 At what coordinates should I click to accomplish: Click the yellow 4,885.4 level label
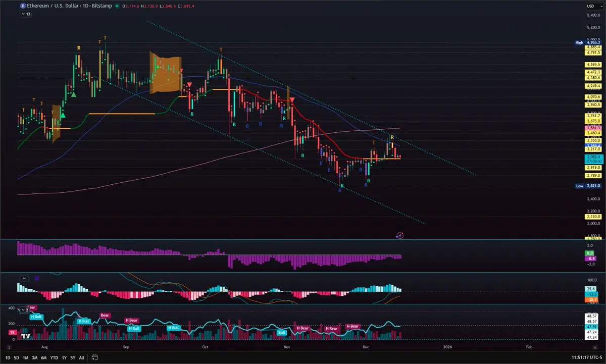pyautogui.click(x=592, y=47)
